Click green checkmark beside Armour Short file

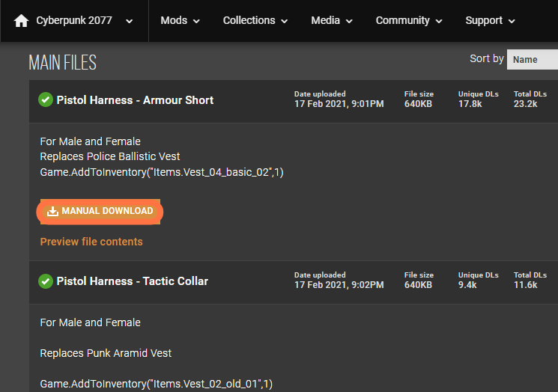point(46,99)
